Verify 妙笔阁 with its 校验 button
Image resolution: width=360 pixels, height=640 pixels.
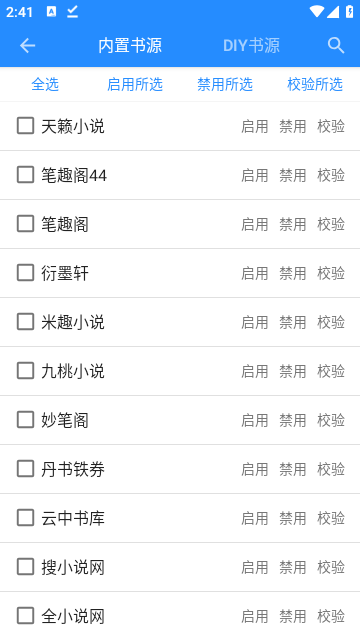331,420
